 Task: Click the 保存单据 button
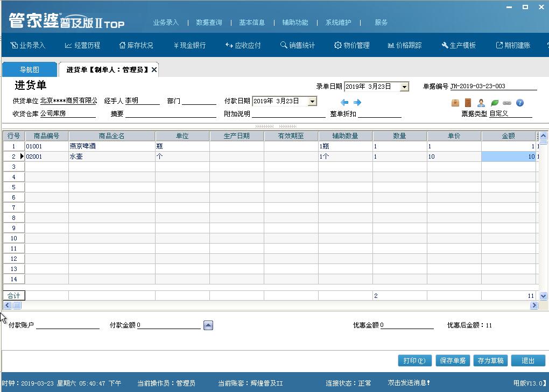tap(452, 361)
